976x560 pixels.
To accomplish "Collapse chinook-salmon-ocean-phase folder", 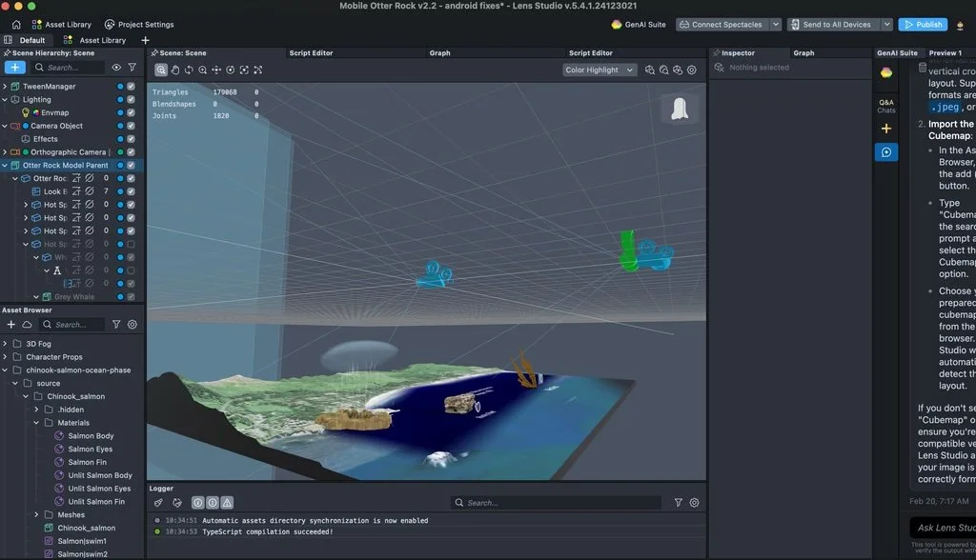I will tap(5, 370).
